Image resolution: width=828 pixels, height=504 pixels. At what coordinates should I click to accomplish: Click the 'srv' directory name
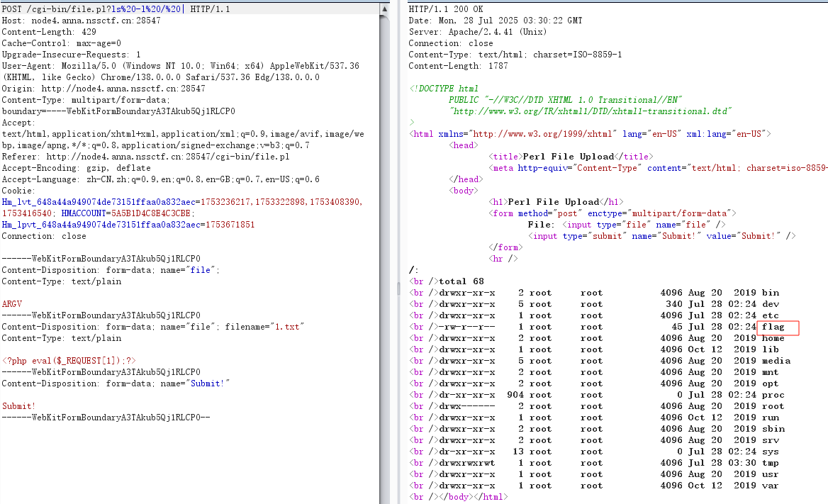click(x=771, y=440)
